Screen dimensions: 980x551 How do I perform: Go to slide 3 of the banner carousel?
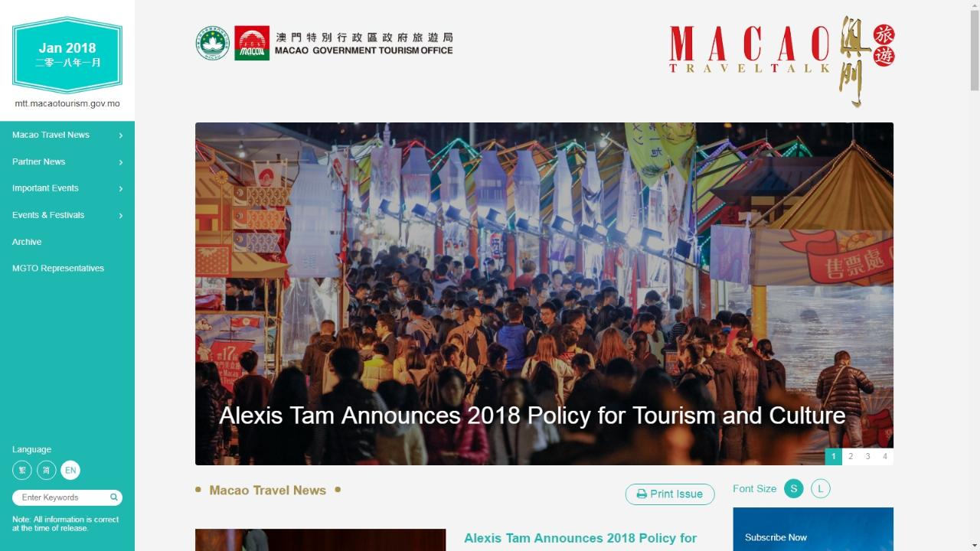[x=867, y=456]
